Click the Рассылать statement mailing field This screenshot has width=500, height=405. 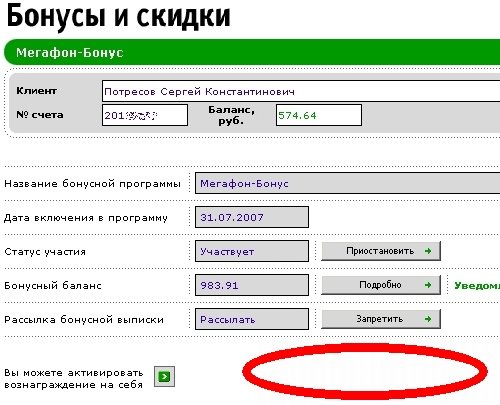[252, 319]
